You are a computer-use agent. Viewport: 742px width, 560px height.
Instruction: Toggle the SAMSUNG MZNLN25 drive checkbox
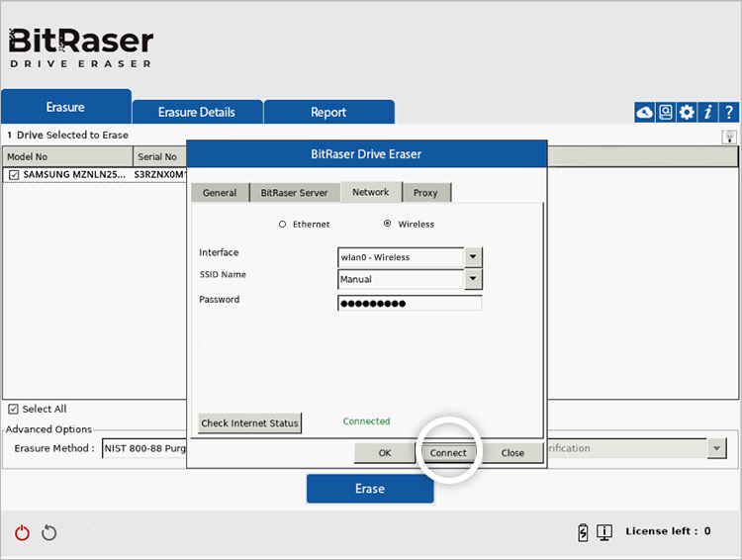tap(14, 175)
